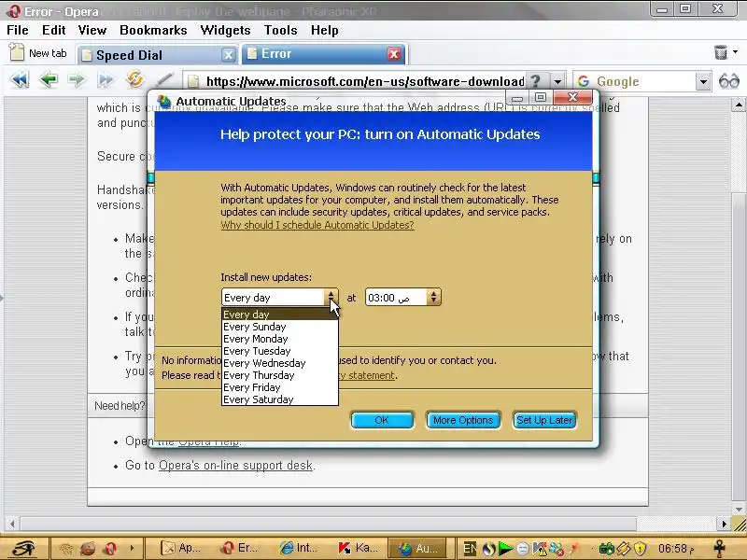
Task: Click OK in Automatic Updates dialog
Action: coord(382,420)
